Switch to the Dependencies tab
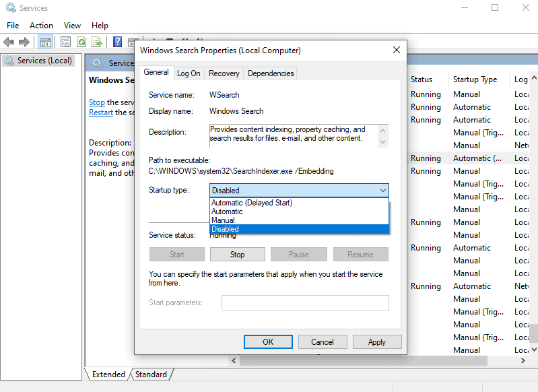538x392 pixels. (271, 73)
